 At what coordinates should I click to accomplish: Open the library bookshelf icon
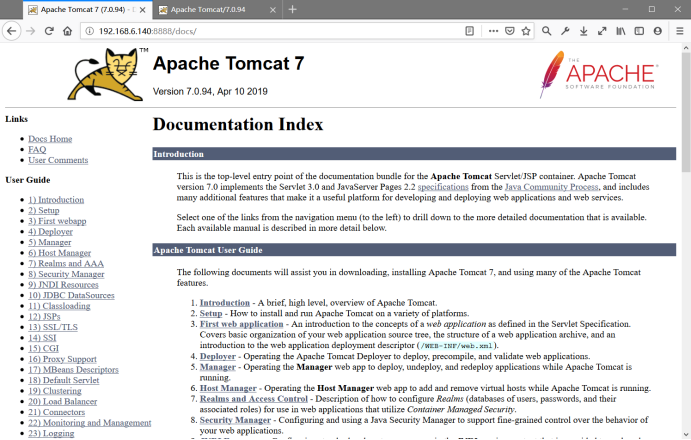click(x=620, y=31)
